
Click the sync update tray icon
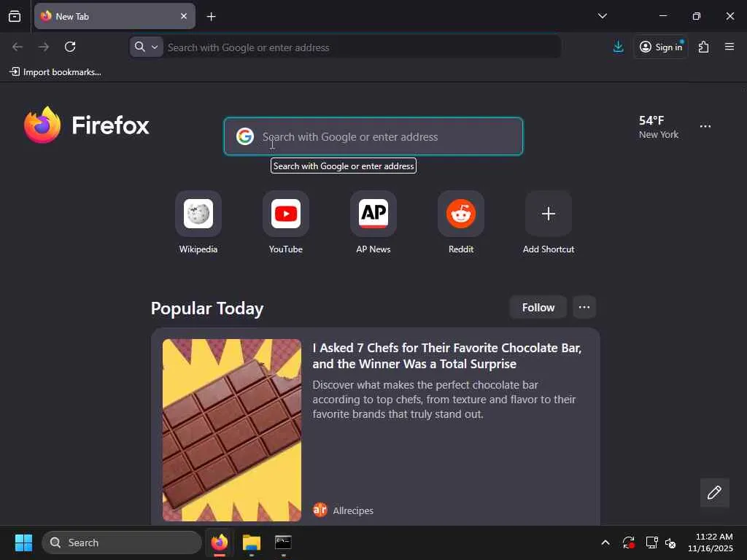tap(628, 542)
